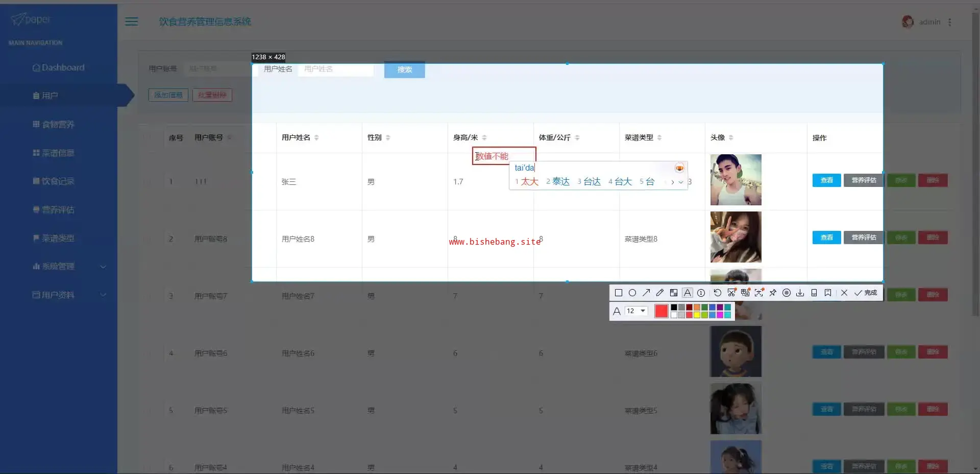Select the numbered marker tool
The image size is (980, 474).
pos(701,293)
